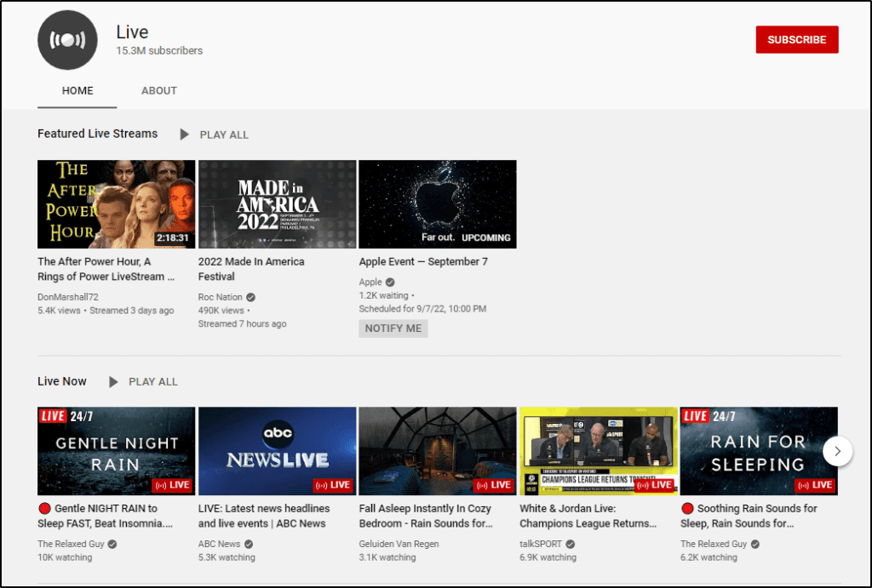
Task: Enable notifications with the NOTIFY ME button
Action: 393,328
